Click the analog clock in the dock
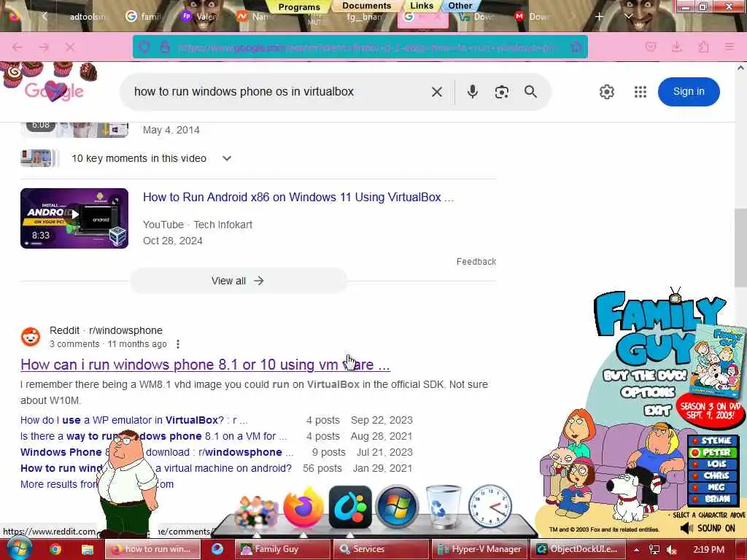Viewport: 747px width, 560px height. (x=489, y=507)
